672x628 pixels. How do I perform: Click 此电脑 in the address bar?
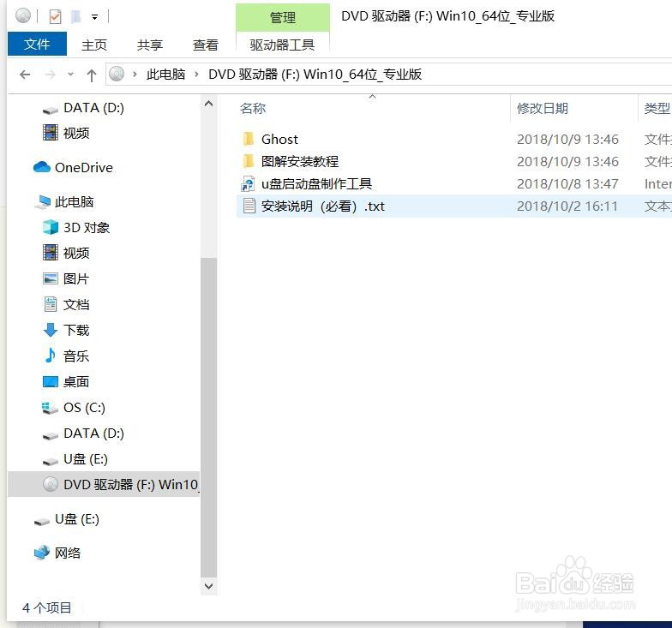pyautogui.click(x=166, y=75)
